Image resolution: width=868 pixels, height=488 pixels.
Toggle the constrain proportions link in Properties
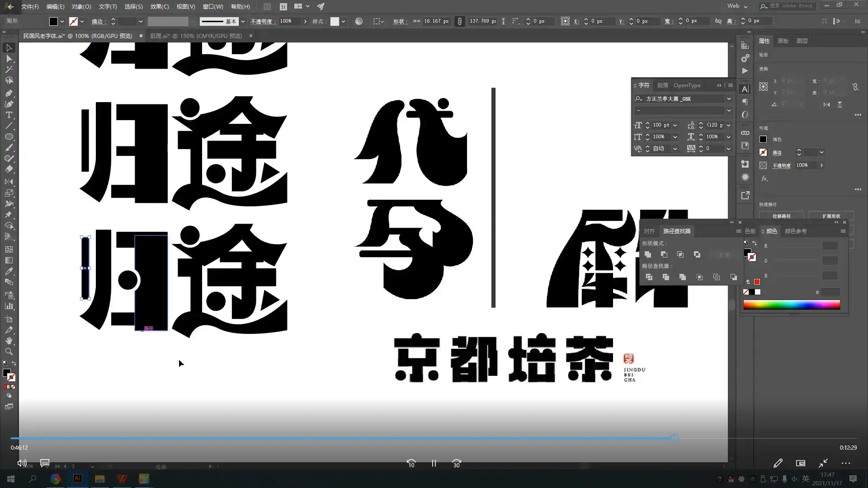[x=856, y=87]
